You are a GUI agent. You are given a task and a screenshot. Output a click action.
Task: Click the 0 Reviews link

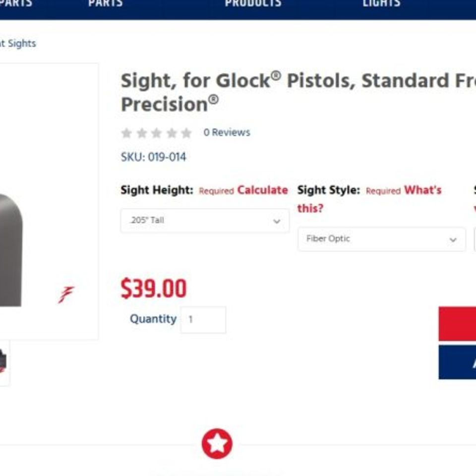click(226, 132)
